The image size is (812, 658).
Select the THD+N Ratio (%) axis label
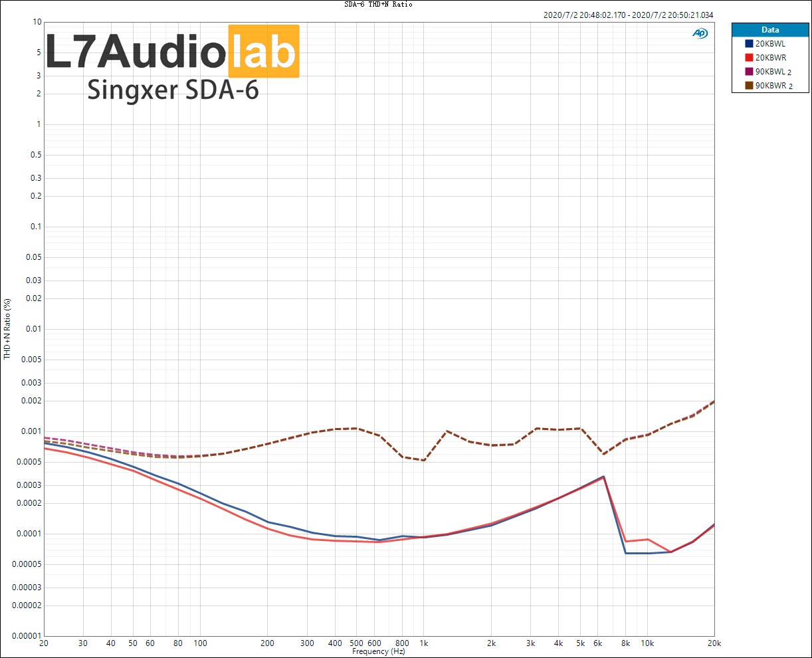coord(7,329)
